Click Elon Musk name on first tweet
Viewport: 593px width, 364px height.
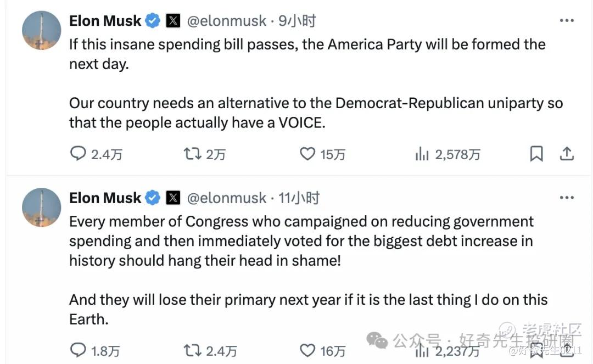click(105, 21)
